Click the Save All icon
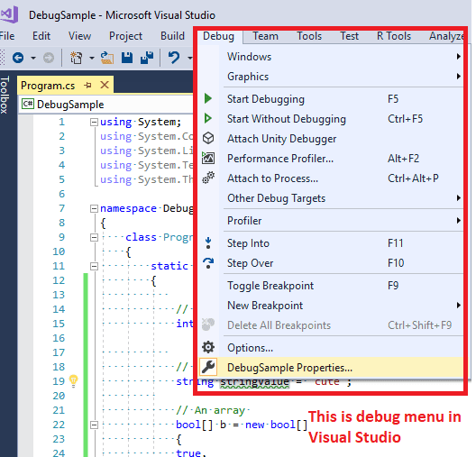This screenshot has width=476, height=457. [147, 58]
